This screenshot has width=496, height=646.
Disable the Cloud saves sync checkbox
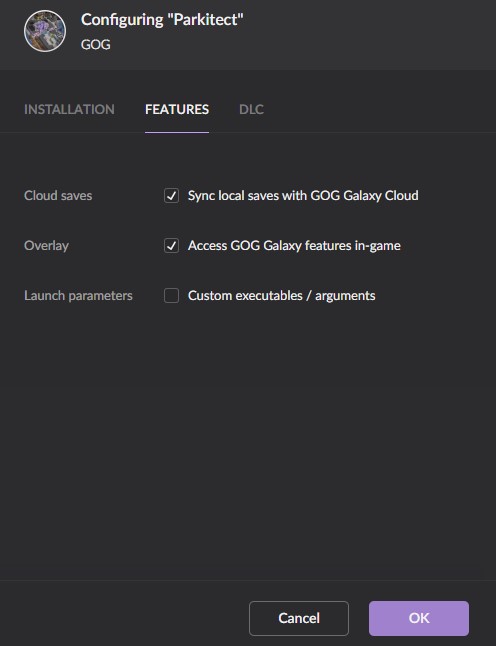171,195
